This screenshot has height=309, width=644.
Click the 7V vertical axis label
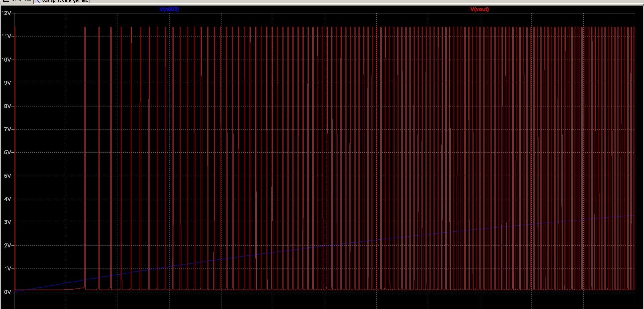click(x=8, y=129)
